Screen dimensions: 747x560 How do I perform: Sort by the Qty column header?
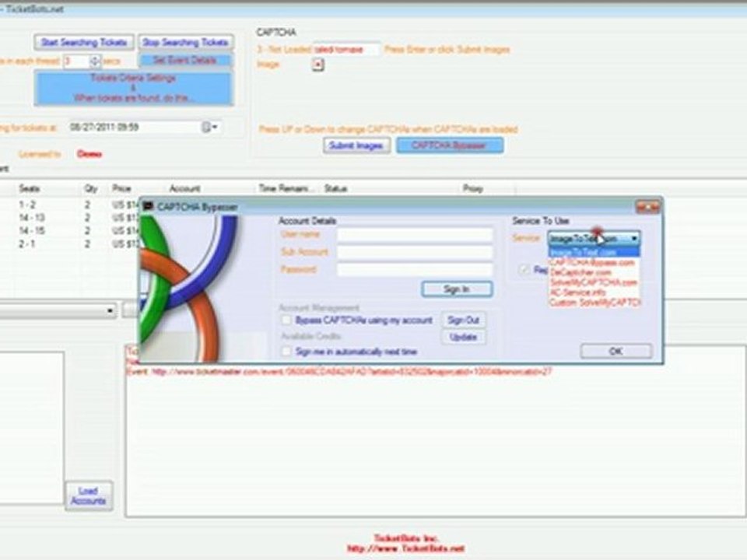pyautogui.click(x=90, y=188)
